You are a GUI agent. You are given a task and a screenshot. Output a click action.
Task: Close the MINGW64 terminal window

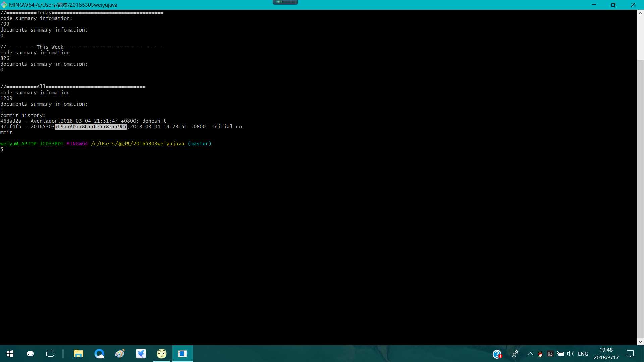point(633,5)
